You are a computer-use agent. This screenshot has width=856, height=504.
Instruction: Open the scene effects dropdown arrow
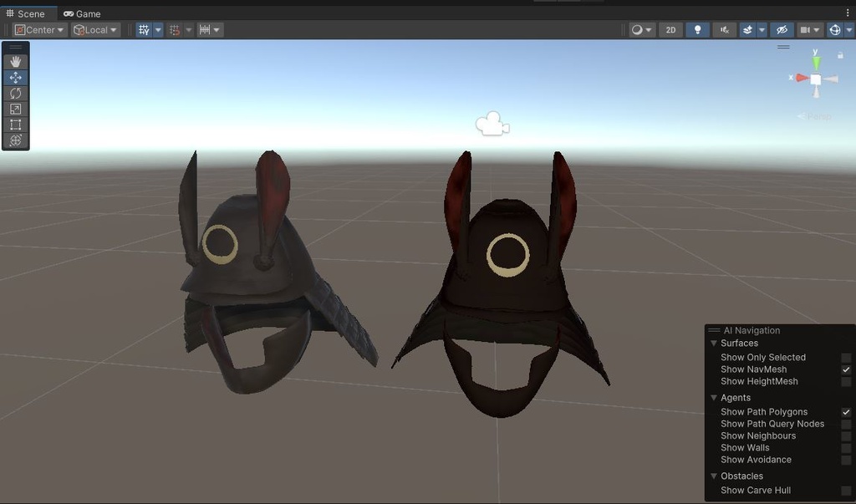coord(762,30)
